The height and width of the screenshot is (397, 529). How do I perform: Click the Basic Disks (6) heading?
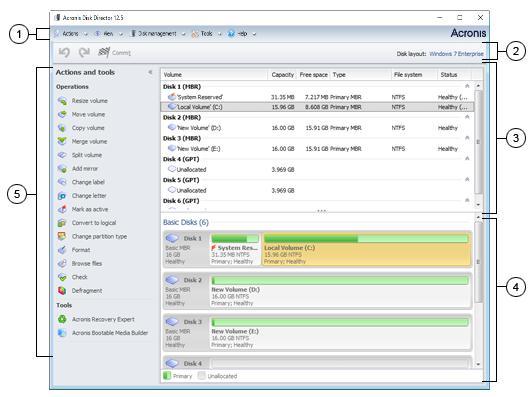coord(186,222)
